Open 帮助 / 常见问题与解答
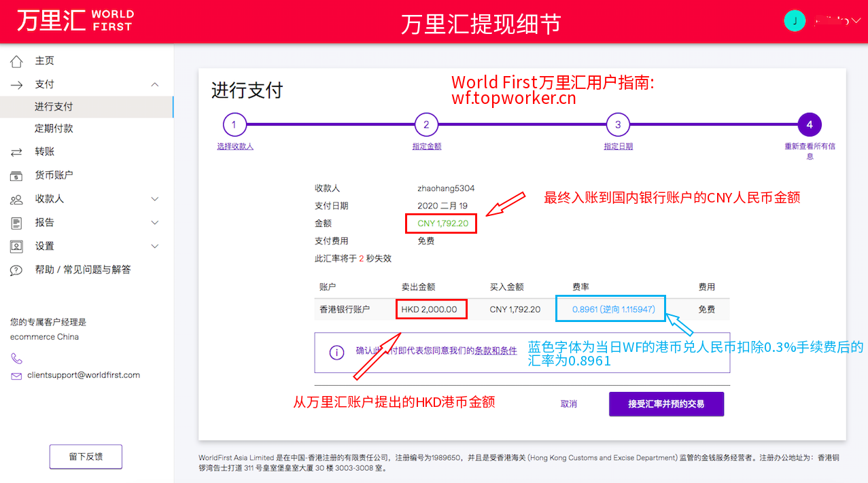Image resolution: width=868 pixels, height=483 pixels. [x=83, y=270]
